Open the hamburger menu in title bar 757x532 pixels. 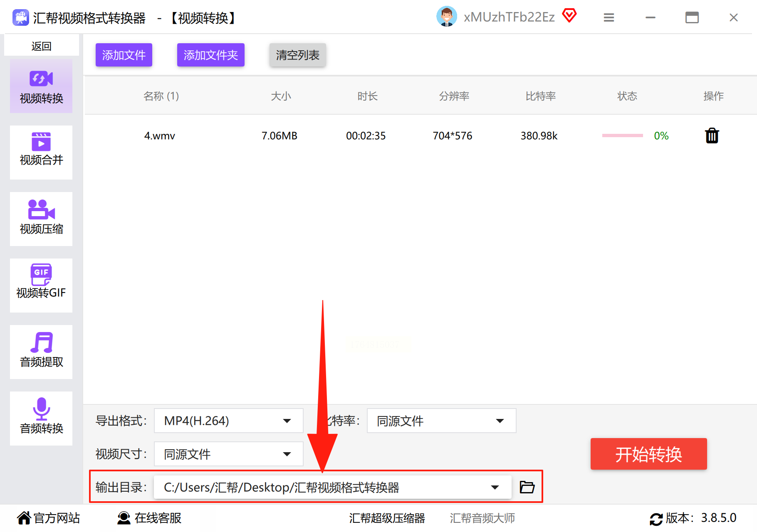(609, 17)
